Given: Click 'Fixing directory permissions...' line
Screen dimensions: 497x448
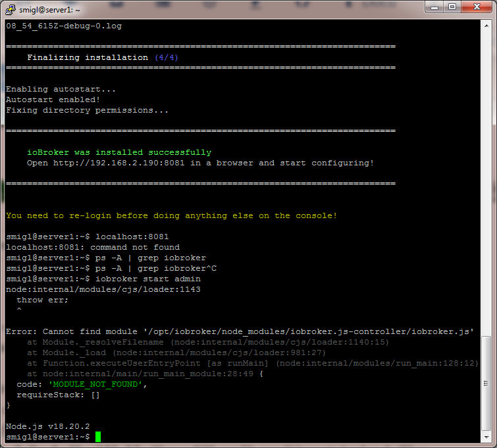Looking at the screenshot, I should 87,110.
